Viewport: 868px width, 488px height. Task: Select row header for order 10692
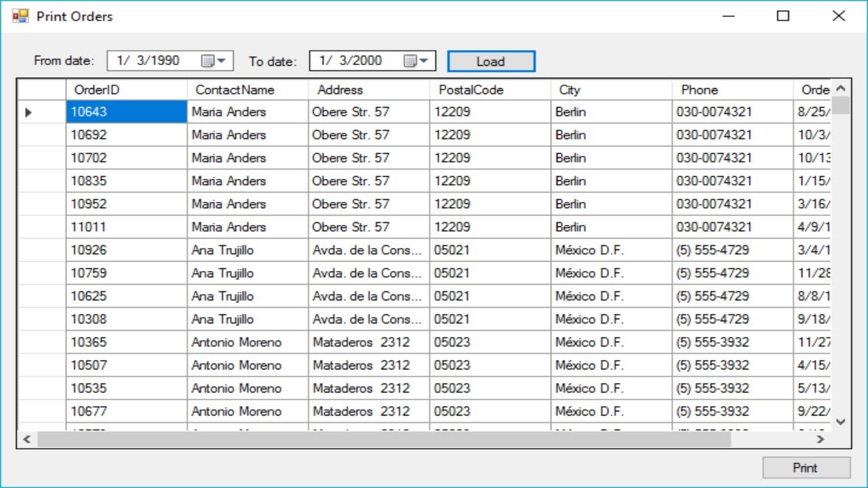[41, 135]
